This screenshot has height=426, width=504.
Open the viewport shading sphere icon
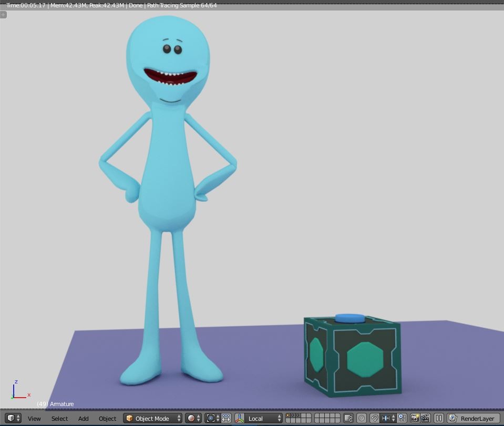click(191, 418)
